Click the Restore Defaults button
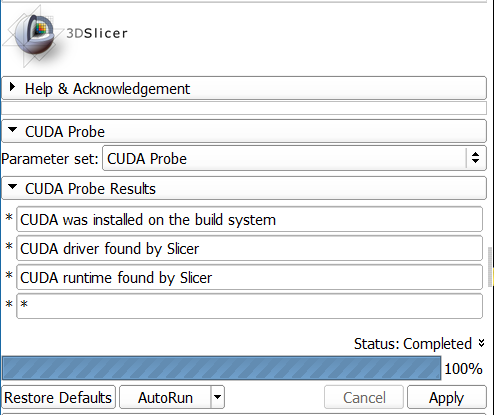494x415 pixels. click(58, 397)
